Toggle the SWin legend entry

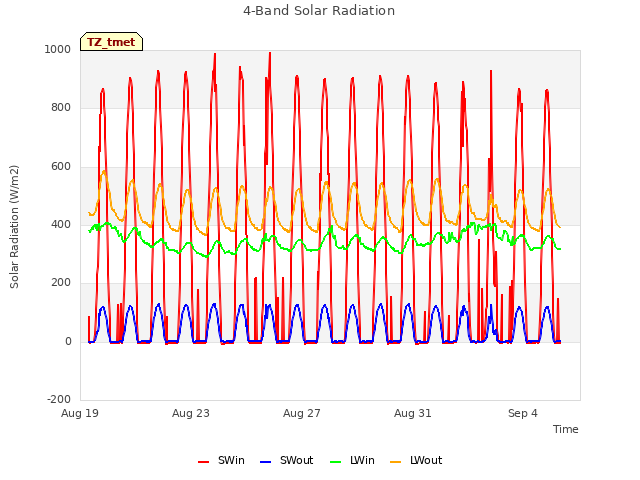click(222, 460)
